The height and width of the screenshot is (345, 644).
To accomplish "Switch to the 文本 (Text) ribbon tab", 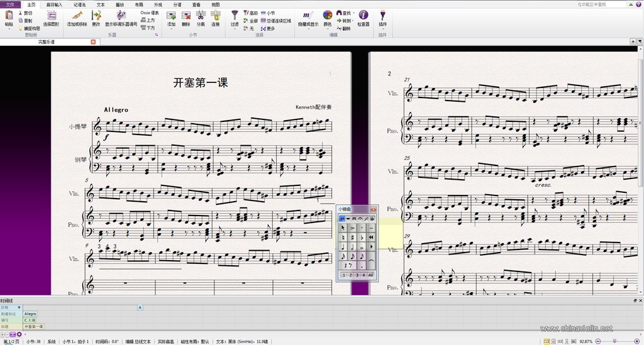I will click(101, 4).
